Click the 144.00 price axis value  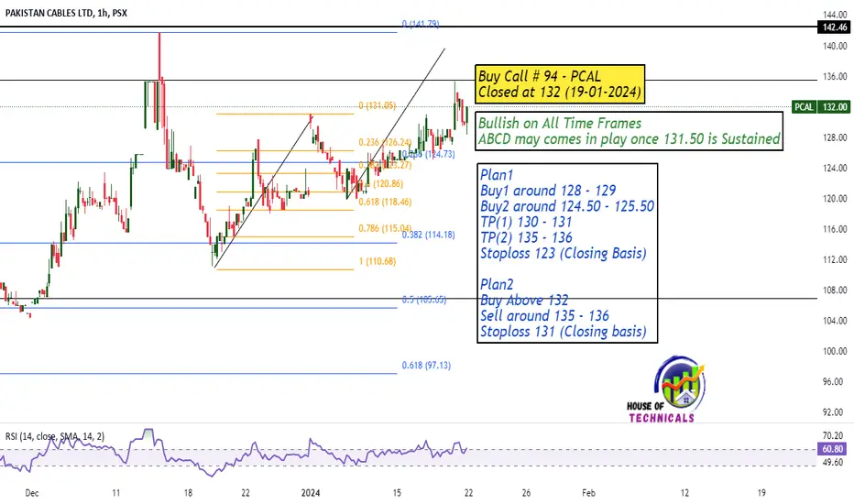click(x=835, y=16)
